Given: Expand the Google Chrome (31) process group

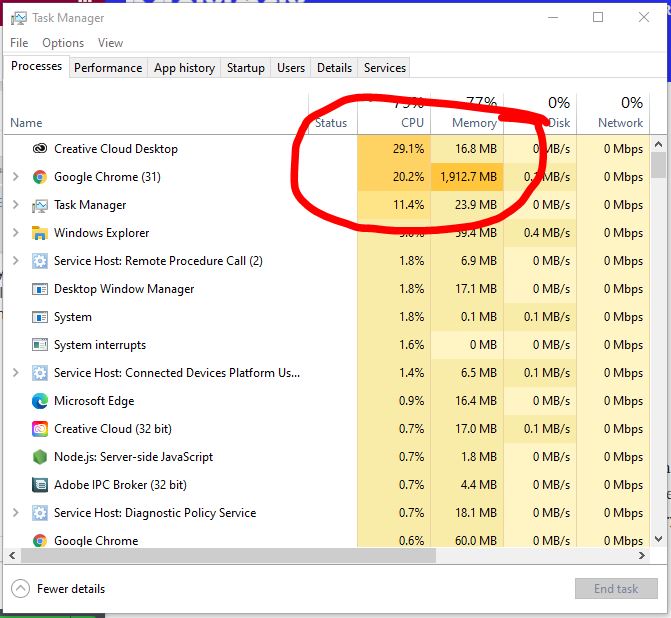Looking at the screenshot, I should point(16,177).
